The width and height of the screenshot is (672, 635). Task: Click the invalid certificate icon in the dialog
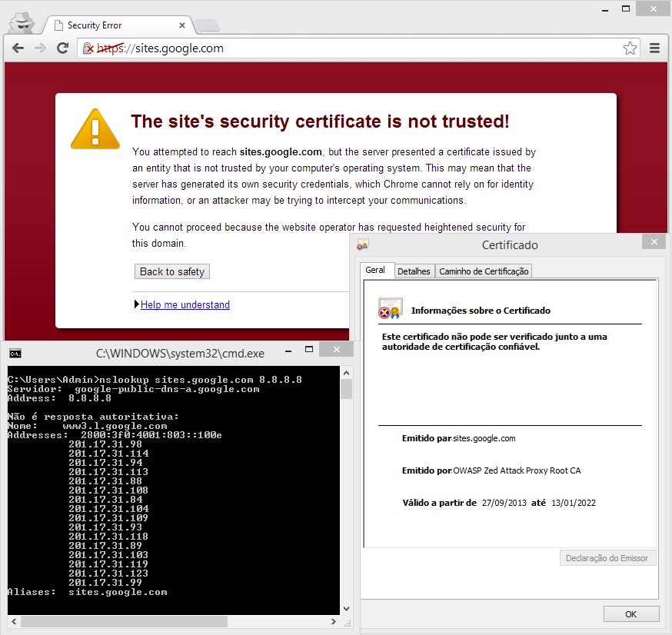coord(389,309)
